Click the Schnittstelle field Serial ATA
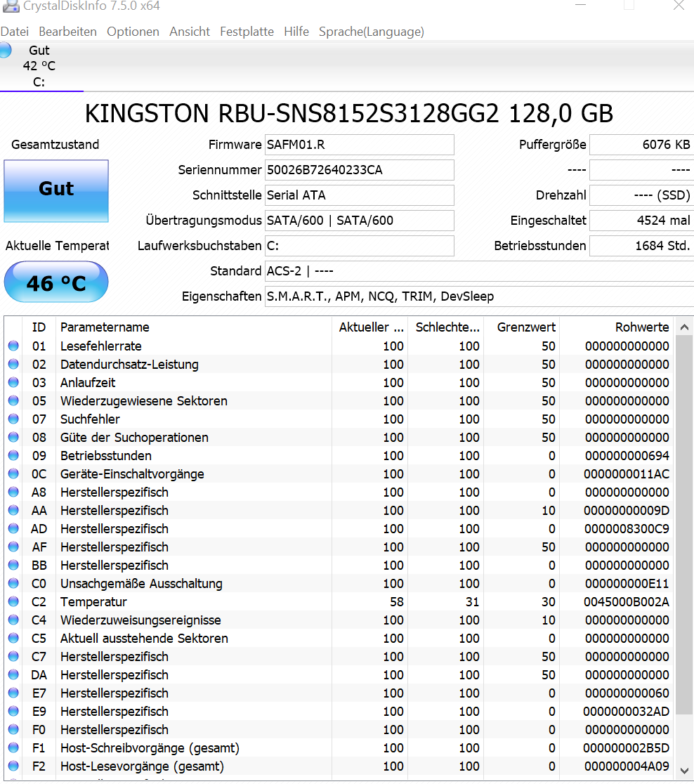694x784 pixels. [x=359, y=195]
